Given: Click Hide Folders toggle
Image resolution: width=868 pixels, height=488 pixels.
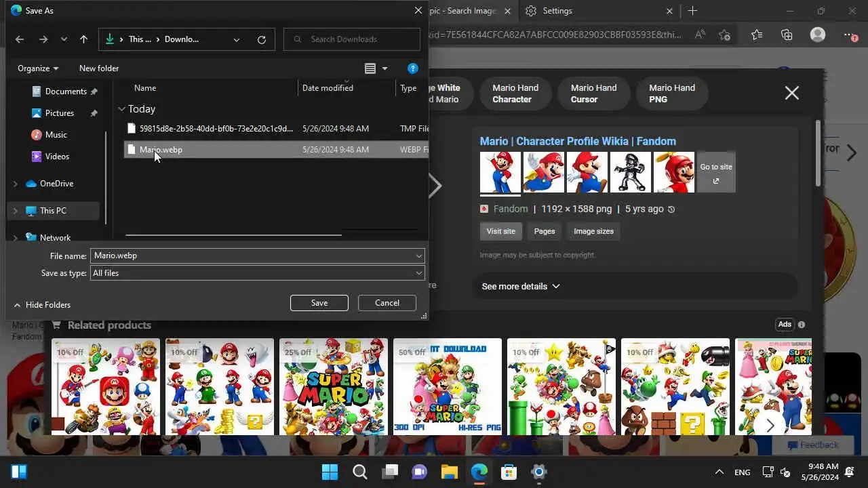Looking at the screenshot, I should click(x=42, y=305).
